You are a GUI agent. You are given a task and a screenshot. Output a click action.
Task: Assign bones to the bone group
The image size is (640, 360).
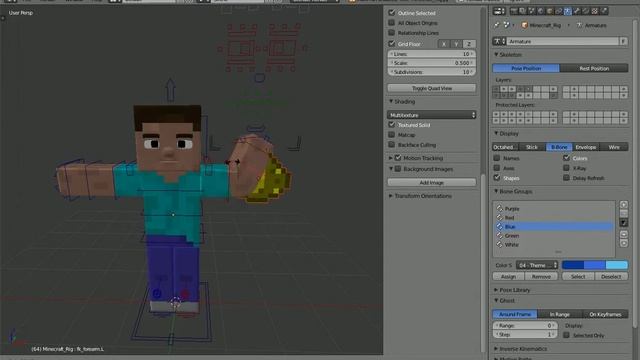tap(508, 276)
